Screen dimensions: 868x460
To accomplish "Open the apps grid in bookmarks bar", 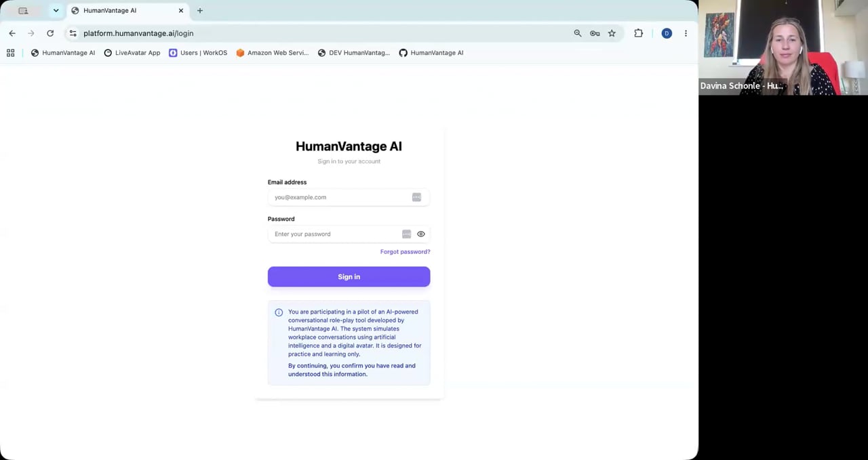I will pos(11,53).
